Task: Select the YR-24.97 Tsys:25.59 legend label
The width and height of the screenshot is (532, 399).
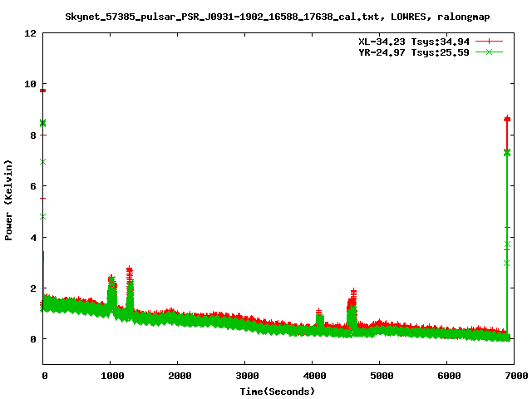Action: point(414,52)
